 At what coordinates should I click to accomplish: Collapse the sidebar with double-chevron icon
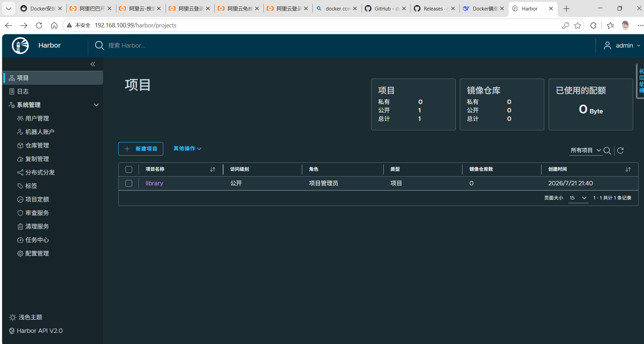(93, 64)
